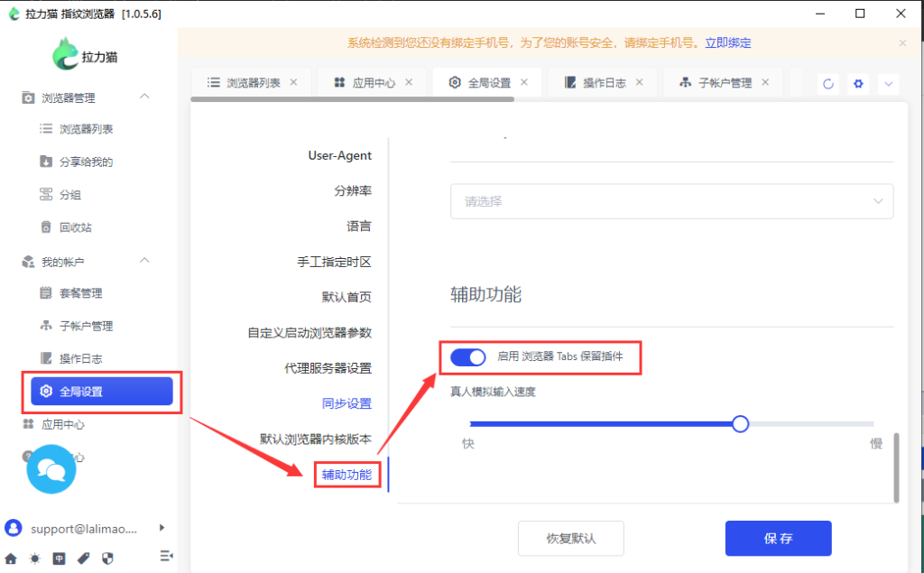Image resolution: width=924 pixels, height=573 pixels.
Task: Expand the account menu arrow beside support@lalimao
Action: tap(162, 528)
